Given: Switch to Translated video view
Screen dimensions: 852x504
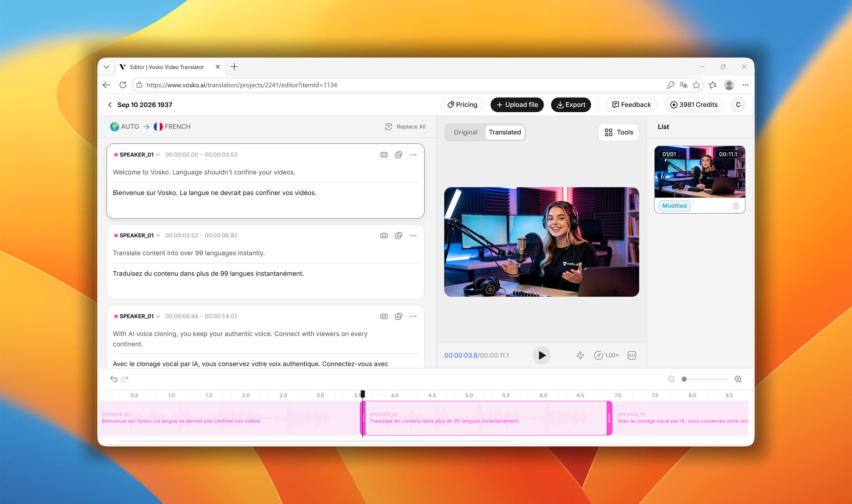Looking at the screenshot, I should click(x=505, y=133).
